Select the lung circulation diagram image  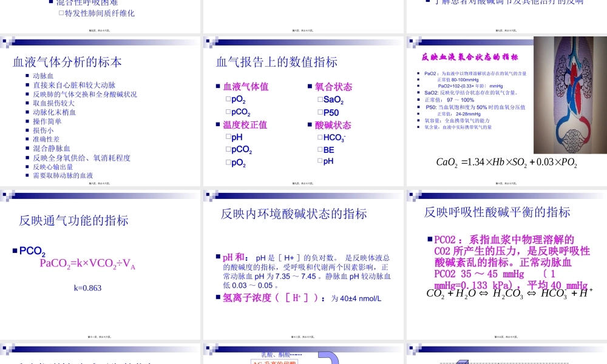[x=569, y=97]
